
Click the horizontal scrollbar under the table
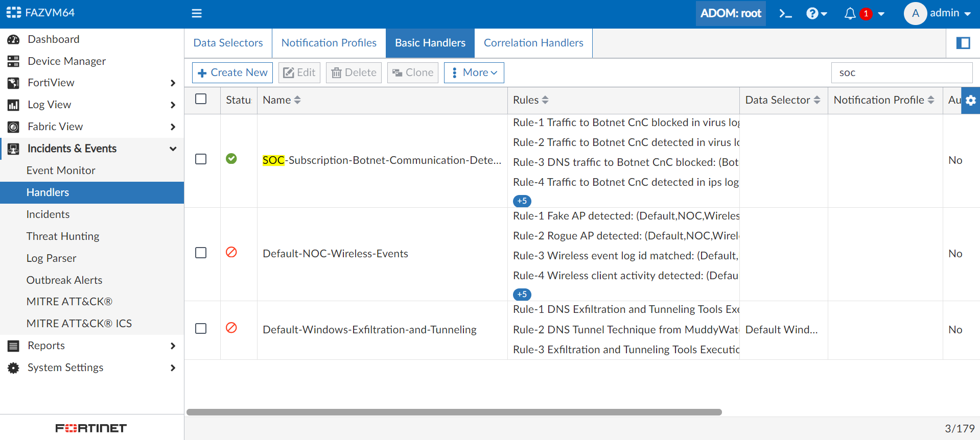click(454, 412)
